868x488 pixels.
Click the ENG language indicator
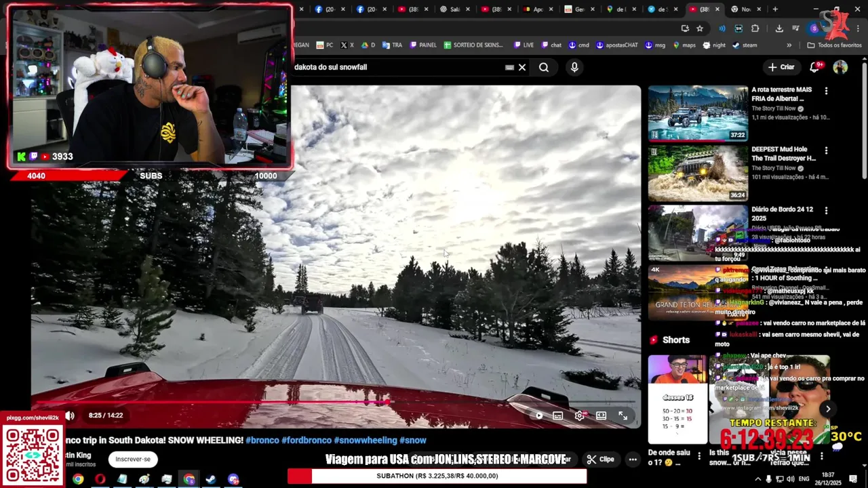805,479
